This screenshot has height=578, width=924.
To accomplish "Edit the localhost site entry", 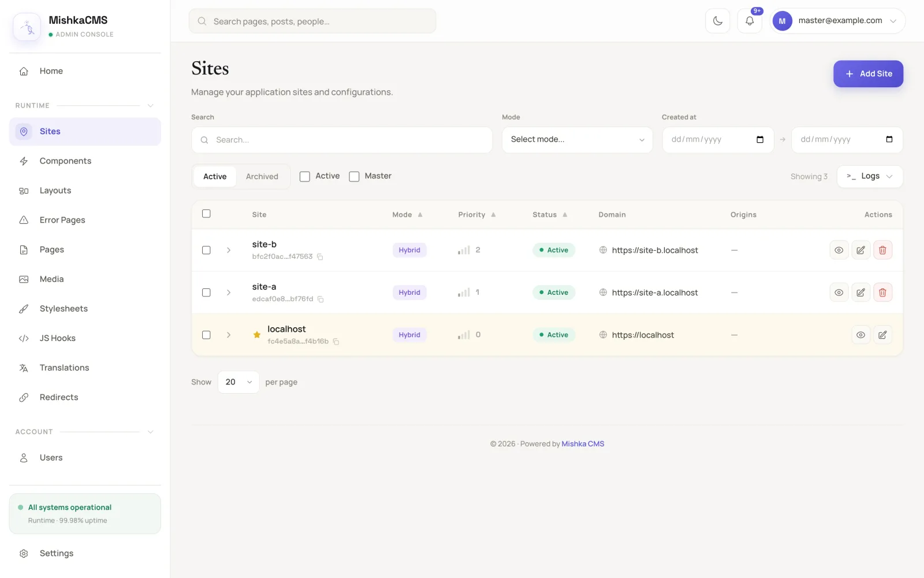I will pyautogui.click(x=882, y=335).
